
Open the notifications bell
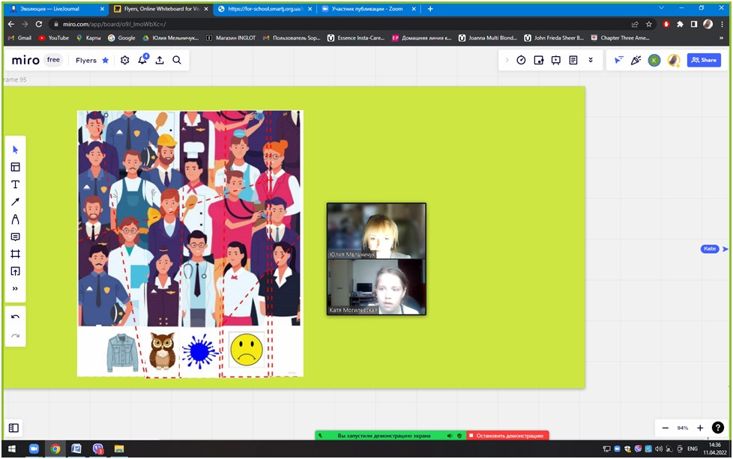tap(142, 60)
